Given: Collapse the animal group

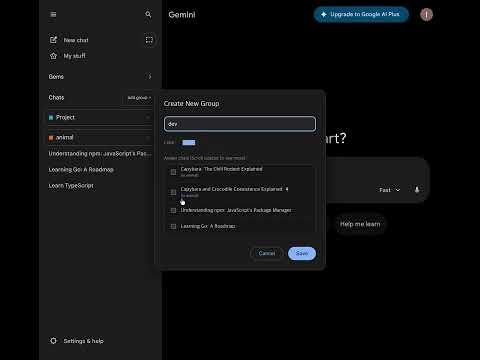Looking at the screenshot, I should pyautogui.click(x=148, y=138).
